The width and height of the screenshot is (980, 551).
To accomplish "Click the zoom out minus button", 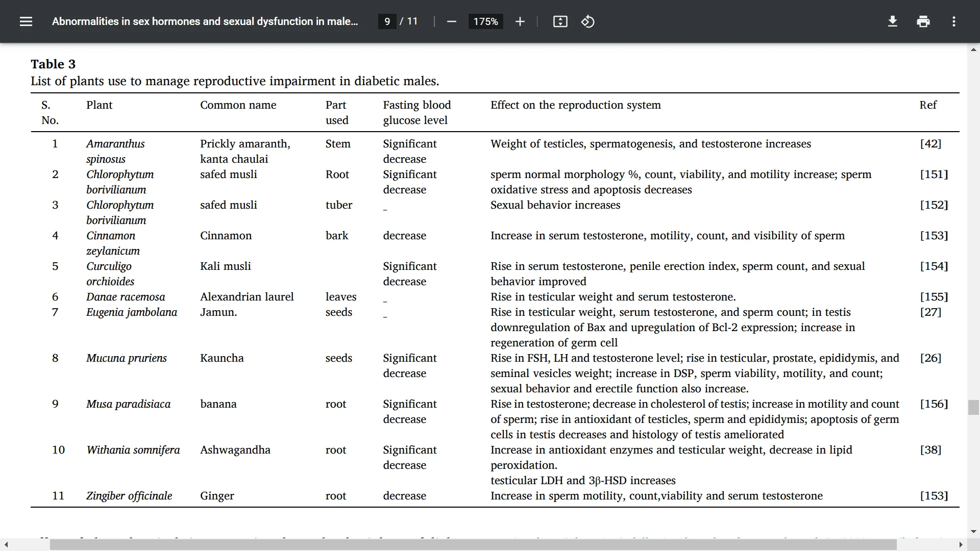I will [451, 21].
